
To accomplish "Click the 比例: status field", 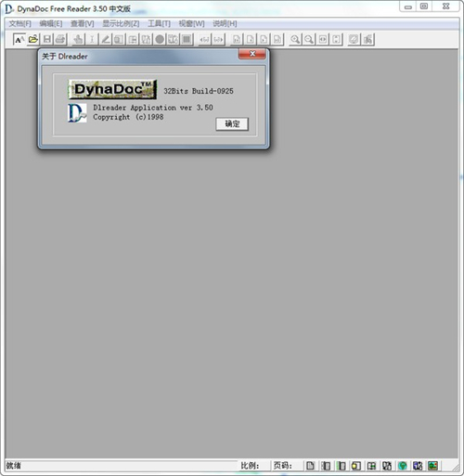I will 254,466.
